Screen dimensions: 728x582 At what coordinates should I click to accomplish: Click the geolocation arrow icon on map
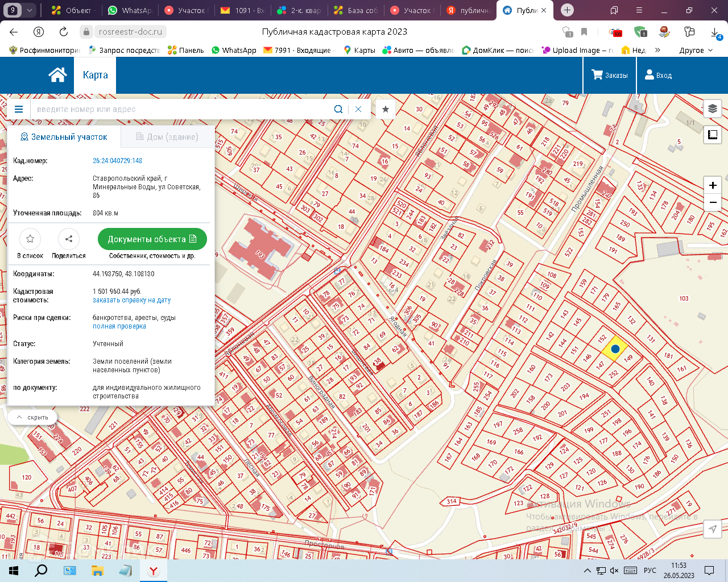712,529
